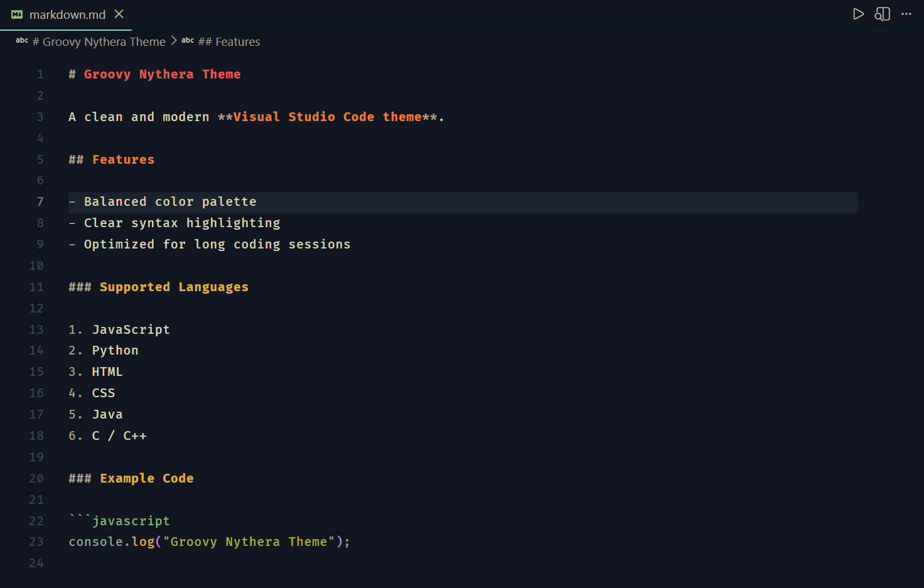Click the word 'javascript' after the code fence

(x=131, y=520)
